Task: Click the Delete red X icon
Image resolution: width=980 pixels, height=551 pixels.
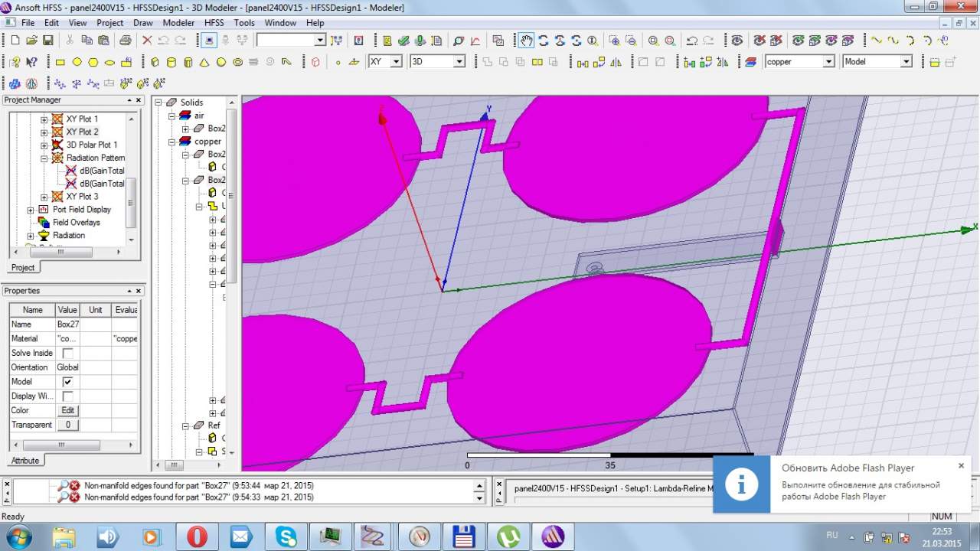Action: [147, 41]
